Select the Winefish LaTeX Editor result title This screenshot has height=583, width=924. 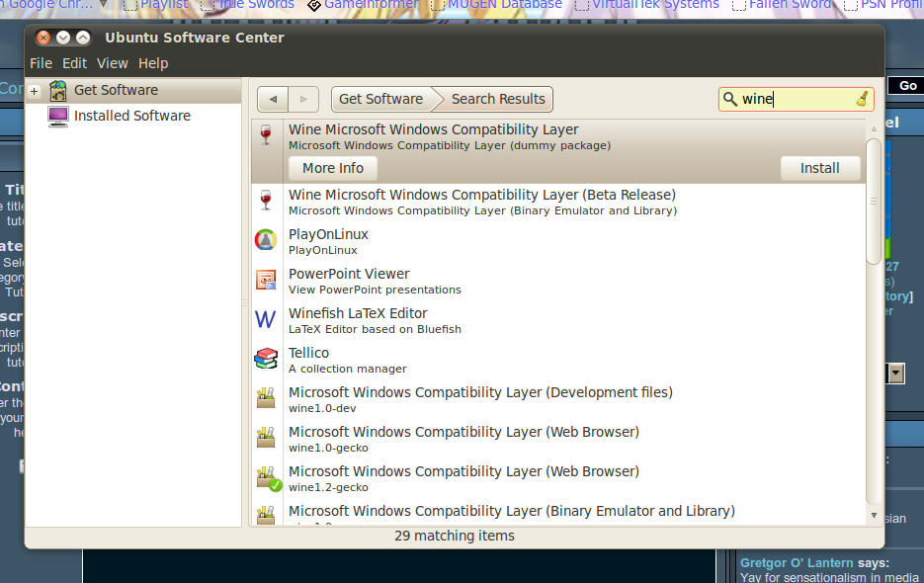pos(358,313)
